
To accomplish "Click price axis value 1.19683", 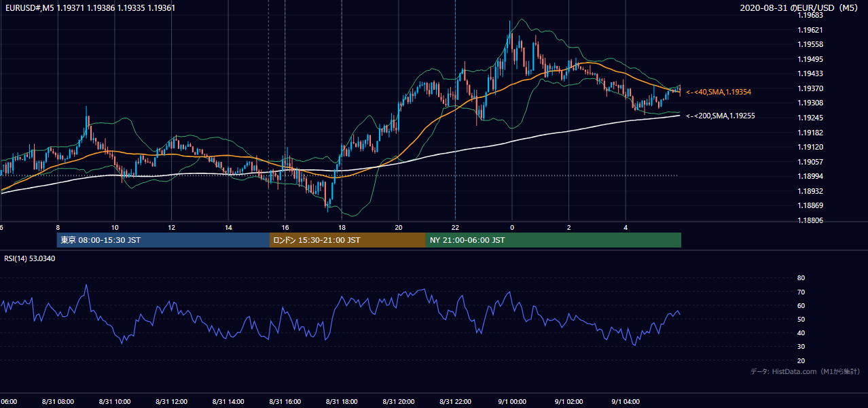I will [x=810, y=15].
